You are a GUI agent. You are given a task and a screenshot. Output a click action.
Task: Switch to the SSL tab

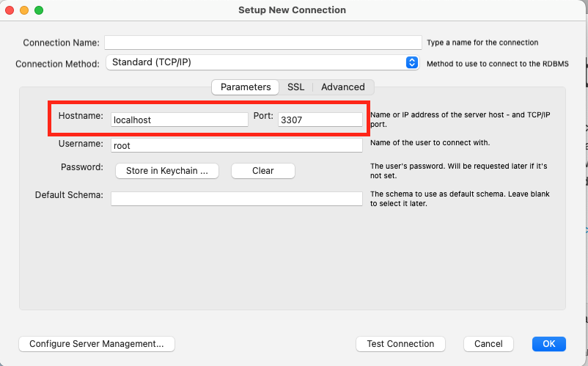(x=295, y=87)
